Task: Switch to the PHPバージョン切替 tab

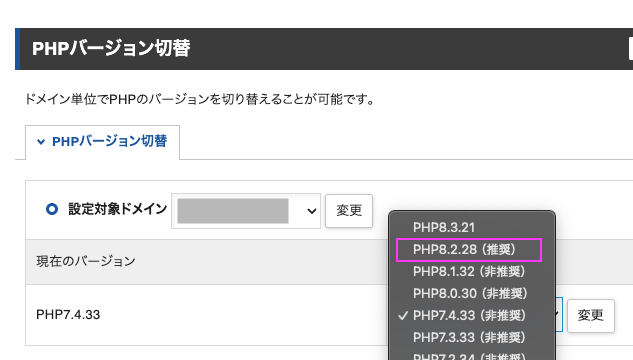Action: point(103,142)
